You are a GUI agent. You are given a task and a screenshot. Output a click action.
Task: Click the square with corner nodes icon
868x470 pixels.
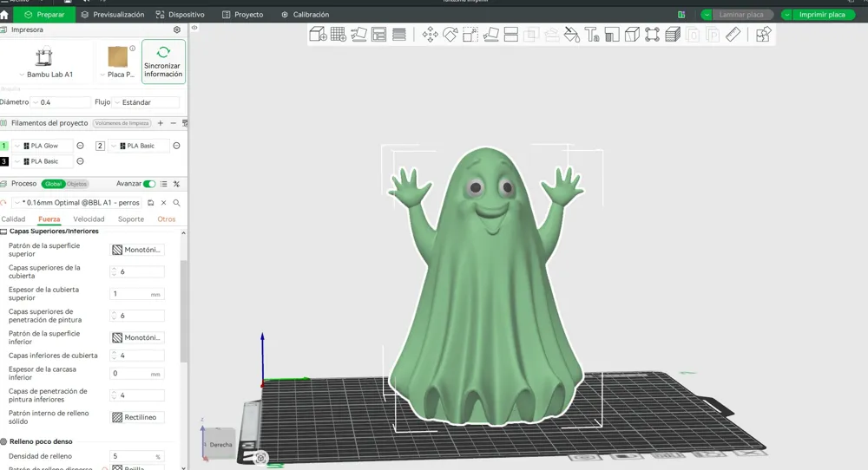pyautogui.click(x=652, y=35)
